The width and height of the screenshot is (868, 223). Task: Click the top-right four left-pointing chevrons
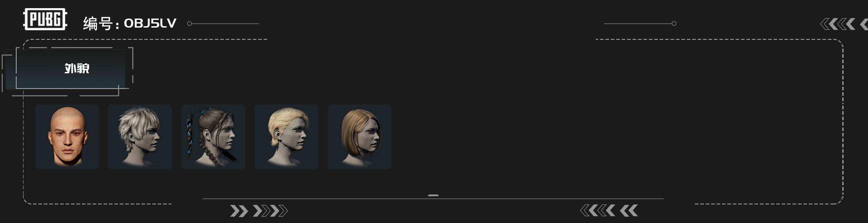click(x=838, y=24)
